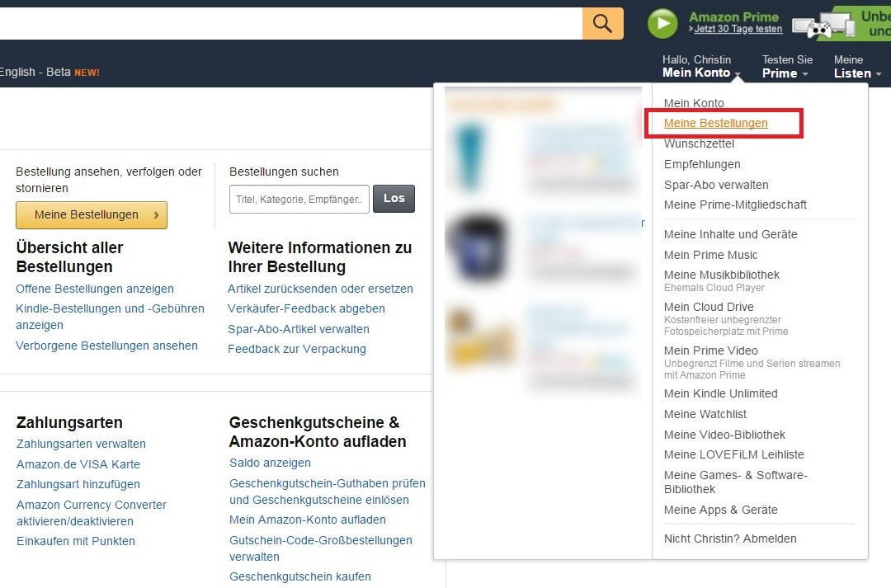Click the orange search magnifier button
Image resolution: width=891 pixels, height=588 pixels.
click(x=602, y=23)
